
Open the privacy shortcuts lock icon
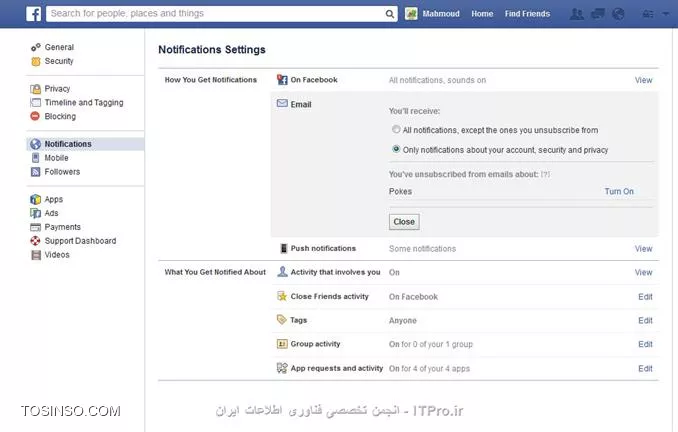[648, 14]
